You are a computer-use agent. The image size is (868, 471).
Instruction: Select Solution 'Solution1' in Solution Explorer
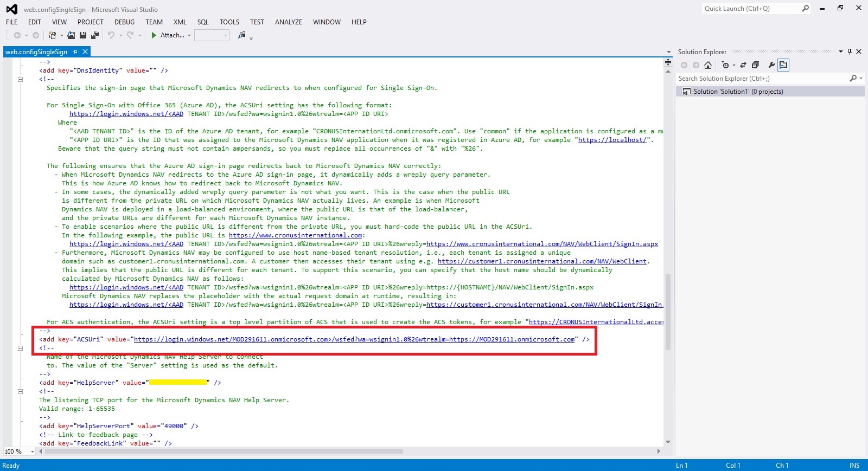[738, 92]
